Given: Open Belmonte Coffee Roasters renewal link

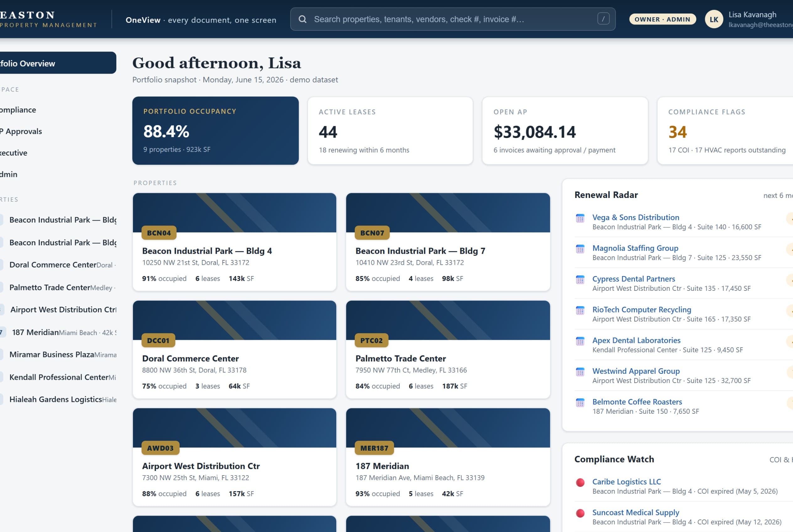Looking at the screenshot, I should coord(637,402).
